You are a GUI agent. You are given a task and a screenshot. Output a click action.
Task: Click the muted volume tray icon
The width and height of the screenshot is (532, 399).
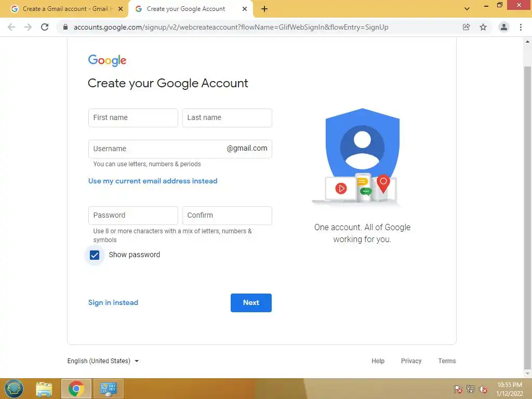point(483,389)
